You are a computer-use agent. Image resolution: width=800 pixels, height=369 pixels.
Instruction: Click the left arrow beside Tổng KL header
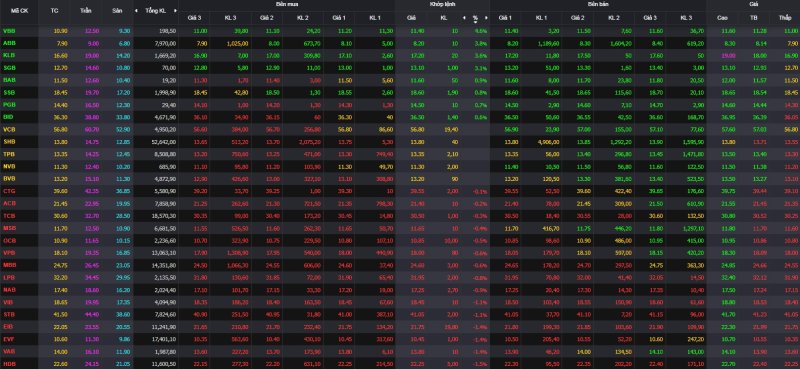coord(136,10)
